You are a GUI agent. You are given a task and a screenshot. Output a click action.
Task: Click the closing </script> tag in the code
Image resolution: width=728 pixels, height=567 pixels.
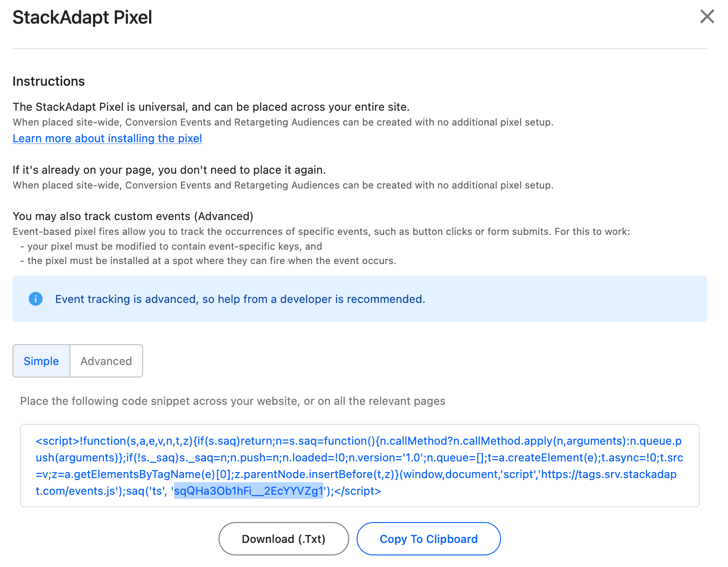pos(359,491)
